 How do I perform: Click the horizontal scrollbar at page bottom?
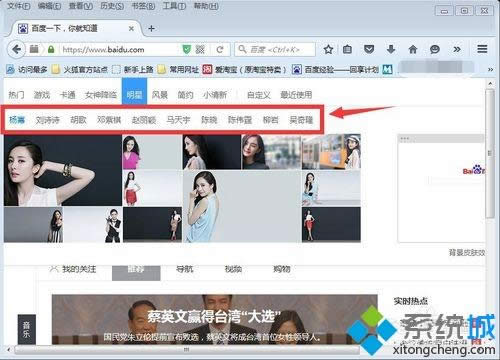tap(187, 350)
